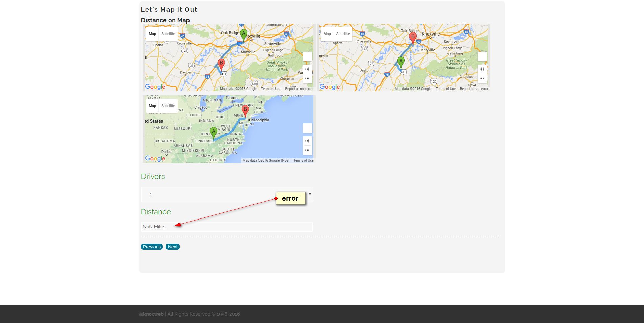Click the Google logo on the A-at-Knoxville map

pyautogui.click(x=155, y=87)
